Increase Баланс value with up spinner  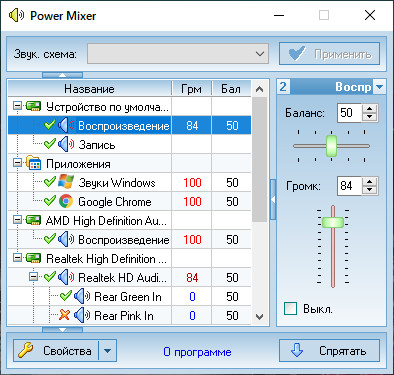click(x=369, y=109)
